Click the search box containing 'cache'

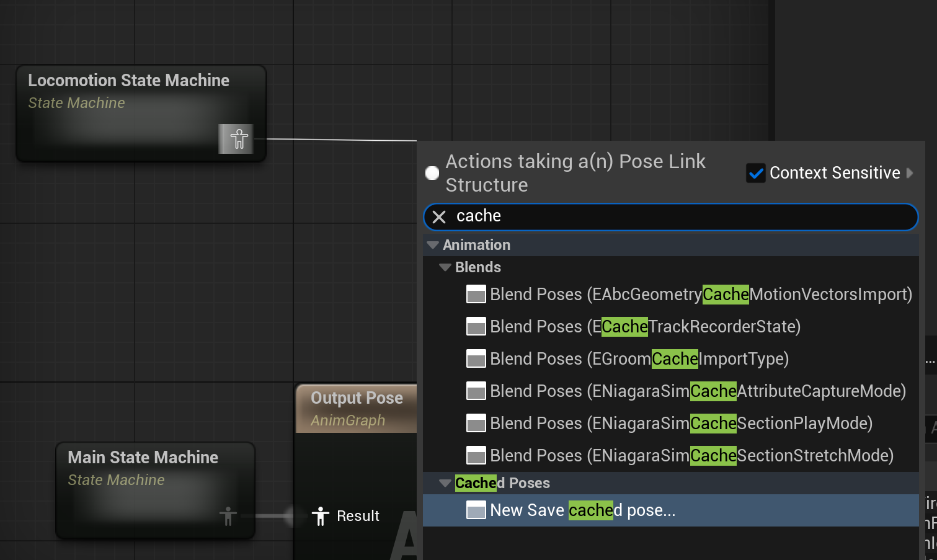click(670, 217)
